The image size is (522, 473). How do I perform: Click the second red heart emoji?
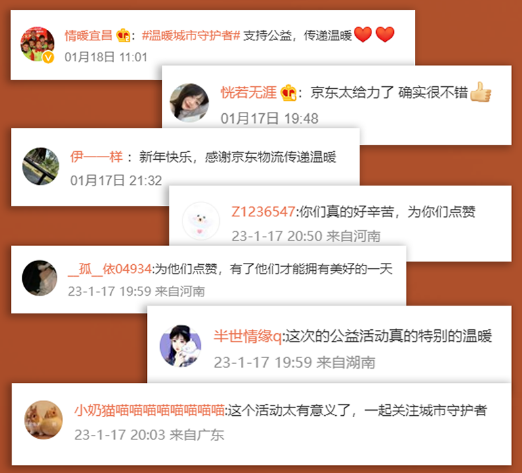[x=385, y=34]
